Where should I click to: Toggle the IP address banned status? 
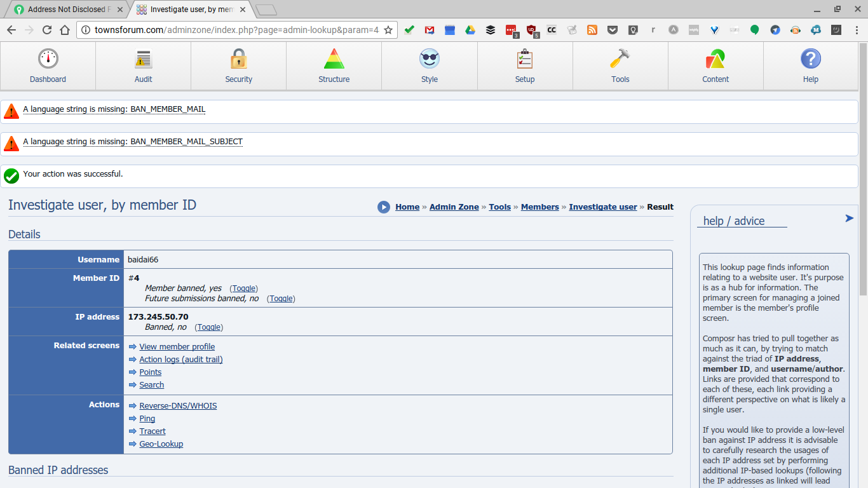pyautogui.click(x=208, y=327)
